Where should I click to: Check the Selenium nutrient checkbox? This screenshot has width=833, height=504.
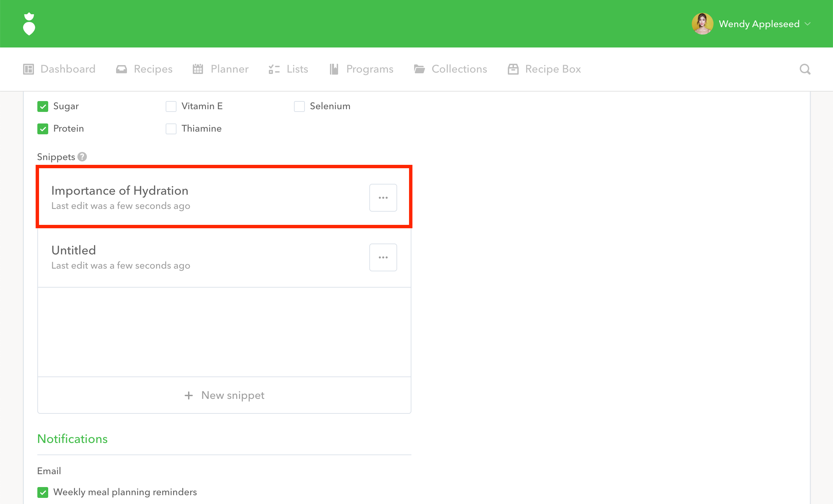coord(299,106)
